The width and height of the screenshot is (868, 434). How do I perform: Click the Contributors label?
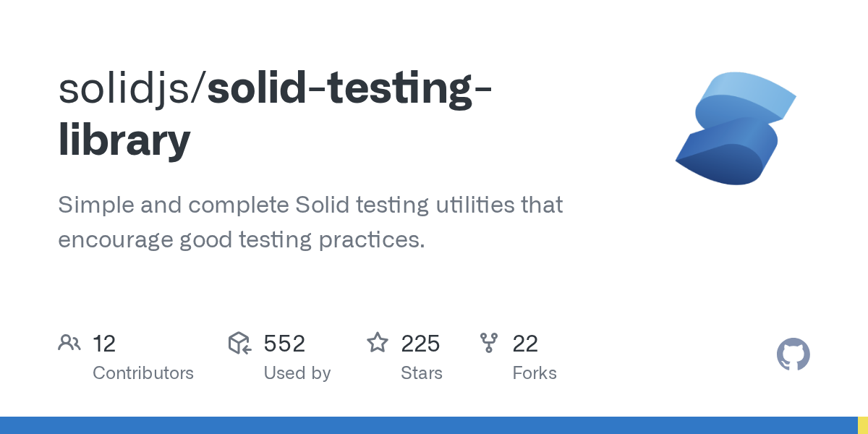(143, 373)
